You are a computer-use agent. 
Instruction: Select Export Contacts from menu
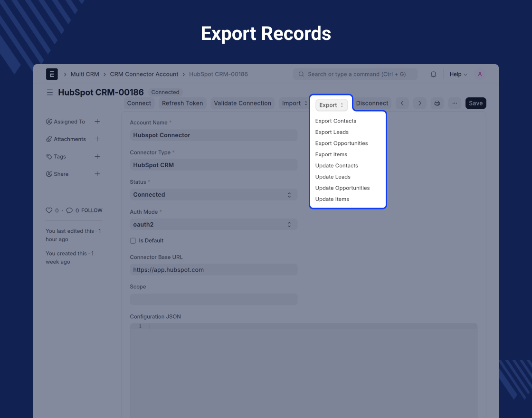[335, 121]
